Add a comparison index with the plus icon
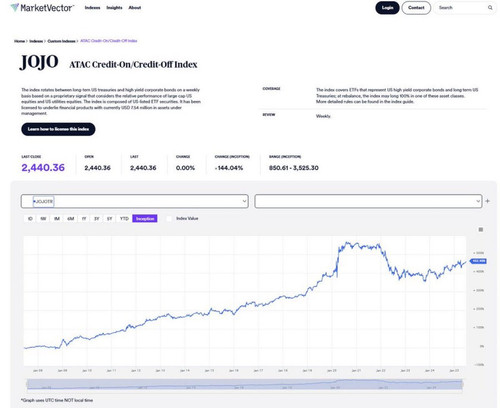The width and height of the screenshot is (500, 408). coord(488,201)
